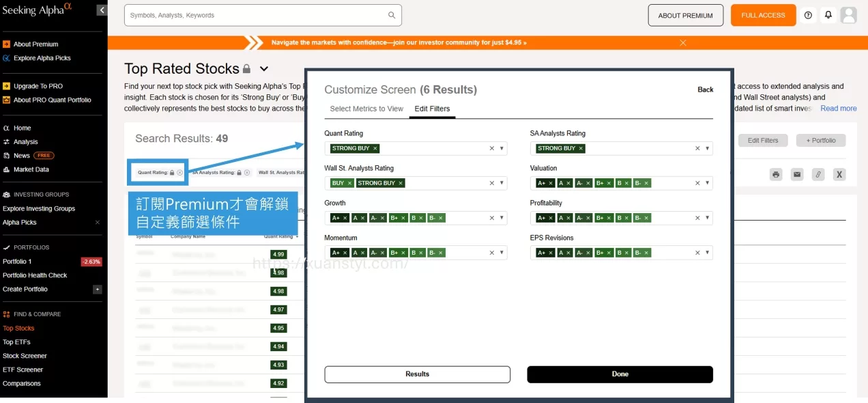Open the notifications bell icon
The width and height of the screenshot is (868, 403).
click(828, 15)
